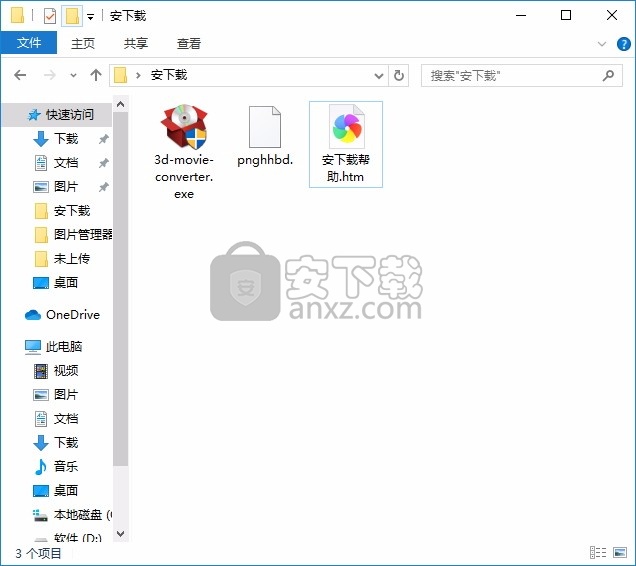The width and height of the screenshot is (636, 566).
Task: Click the quick access properties checkmark icon
Action: pos(50,16)
